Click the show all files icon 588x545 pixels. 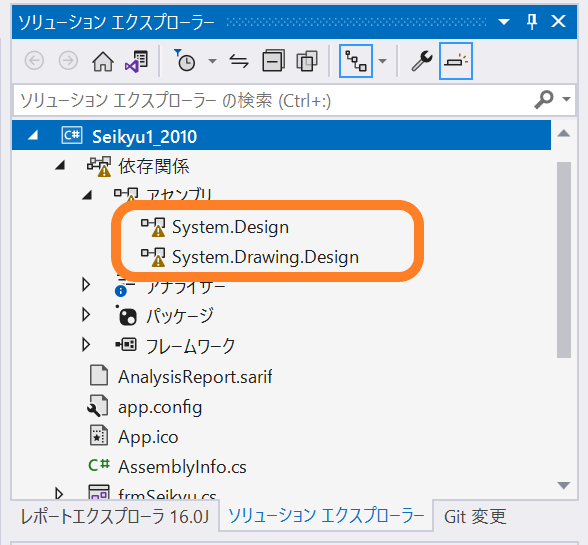(307, 61)
